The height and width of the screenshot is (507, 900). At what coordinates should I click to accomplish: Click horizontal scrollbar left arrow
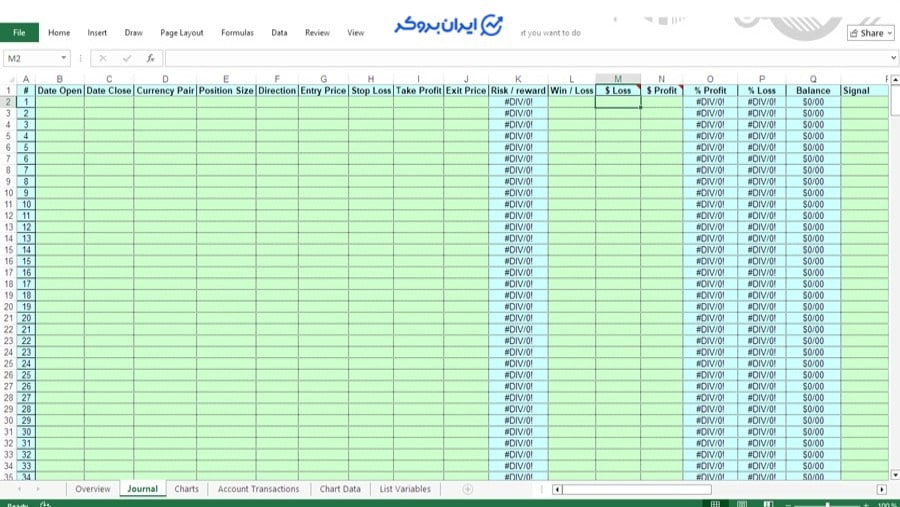tap(556, 489)
